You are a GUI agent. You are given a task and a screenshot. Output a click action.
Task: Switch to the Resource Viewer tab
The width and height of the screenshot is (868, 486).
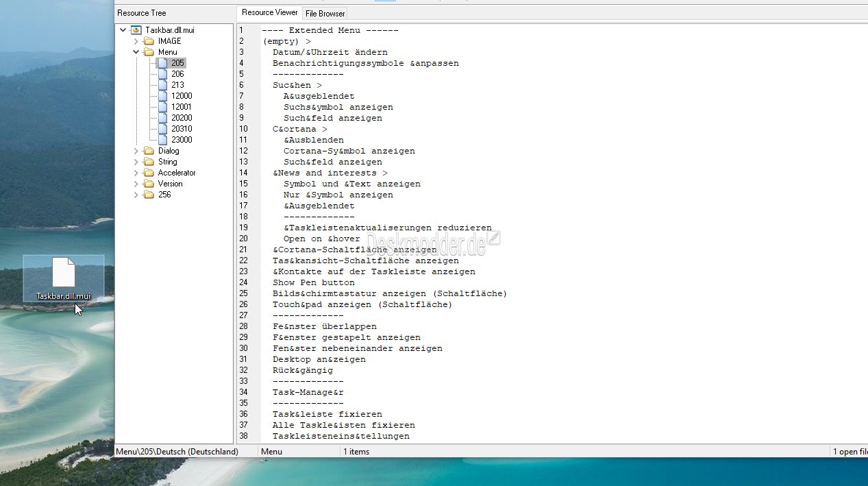tap(269, 12)
